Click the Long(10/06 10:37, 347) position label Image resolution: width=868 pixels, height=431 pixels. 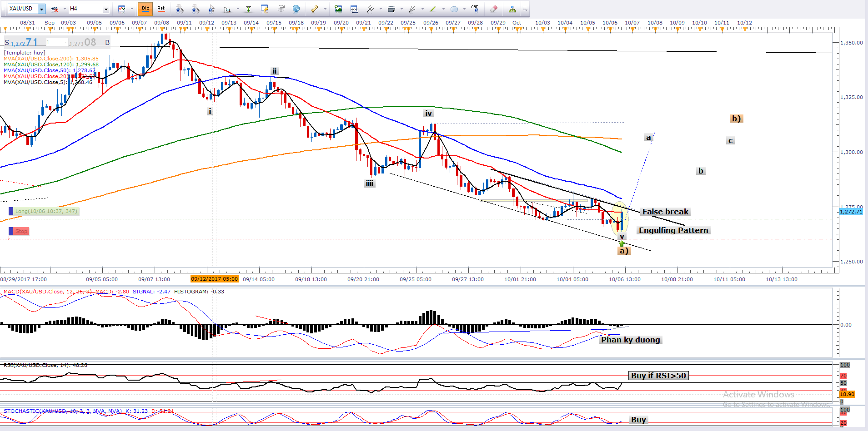pyautogui.click(x=45, y=211)
